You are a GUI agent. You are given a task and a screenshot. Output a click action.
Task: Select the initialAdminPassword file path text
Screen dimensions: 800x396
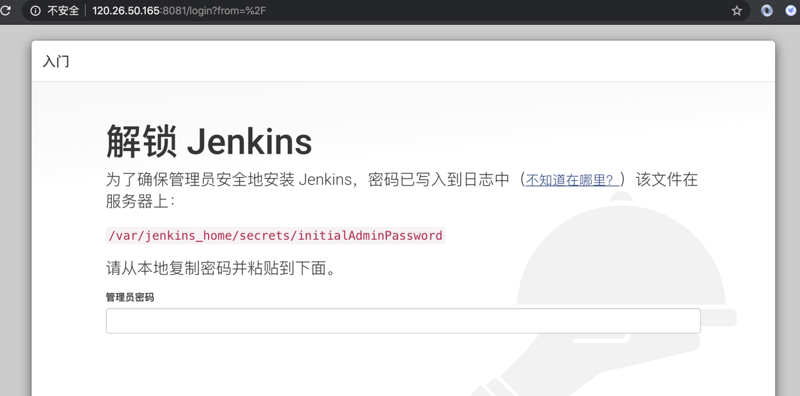pos(276,236)
